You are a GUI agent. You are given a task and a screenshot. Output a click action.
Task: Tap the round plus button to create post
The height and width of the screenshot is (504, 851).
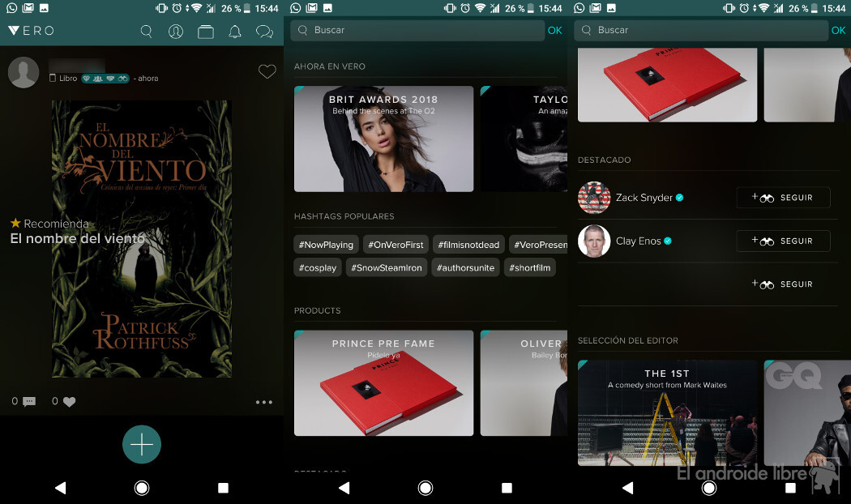point(142,444)
